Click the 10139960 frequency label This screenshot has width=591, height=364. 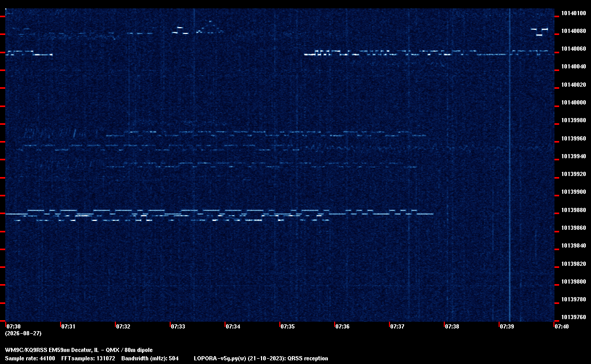coord(573,138)
